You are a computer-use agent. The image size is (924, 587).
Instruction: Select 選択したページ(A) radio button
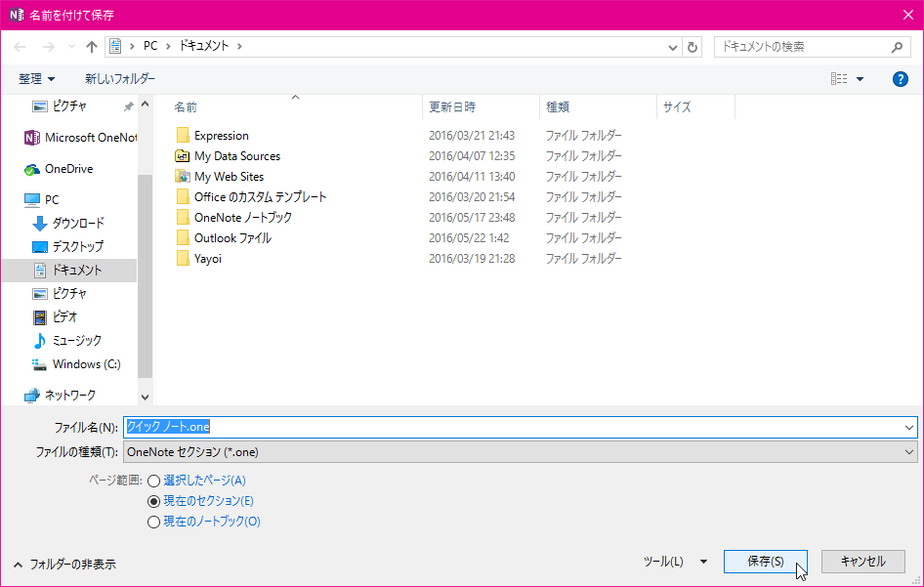(x=153, y=481)
